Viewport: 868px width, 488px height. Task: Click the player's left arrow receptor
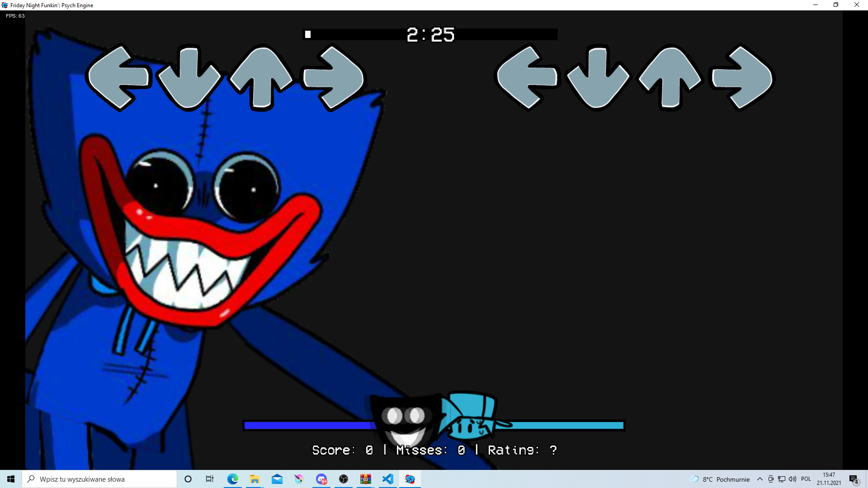[527, 78]
